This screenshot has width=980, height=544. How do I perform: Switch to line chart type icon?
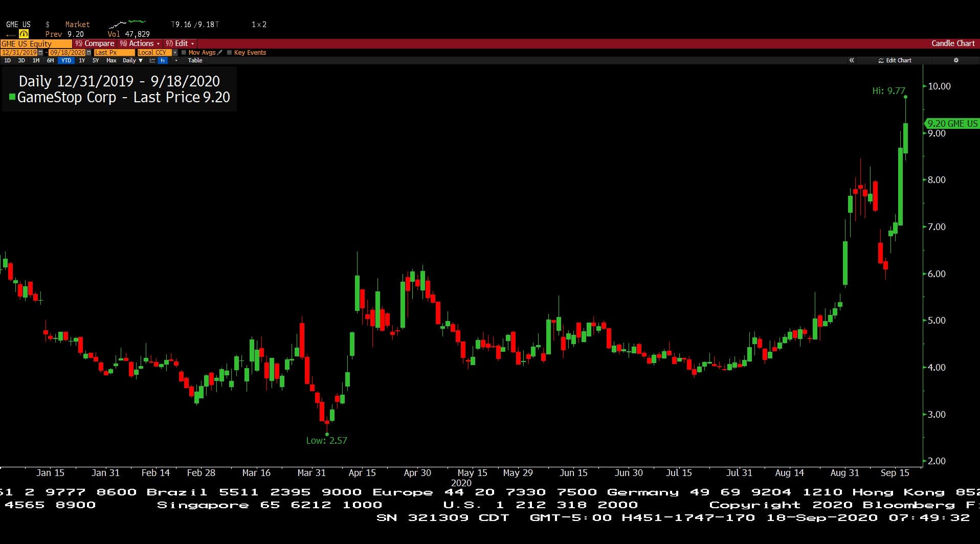click(152, 60)
